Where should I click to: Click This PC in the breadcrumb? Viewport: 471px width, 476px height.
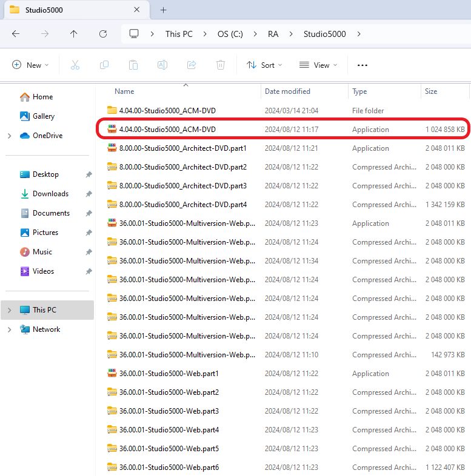[x=179, y=34]
